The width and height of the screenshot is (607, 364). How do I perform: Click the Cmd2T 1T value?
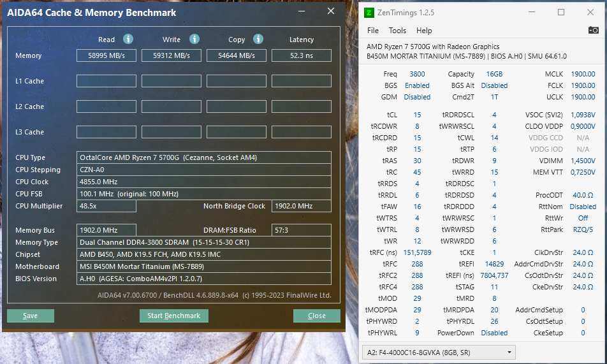coord(494,97)
